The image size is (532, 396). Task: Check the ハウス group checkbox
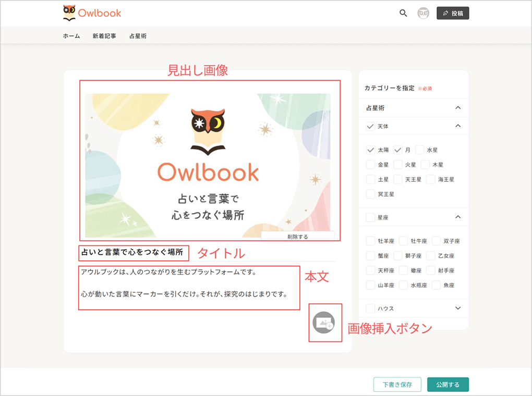pos(370,308)
